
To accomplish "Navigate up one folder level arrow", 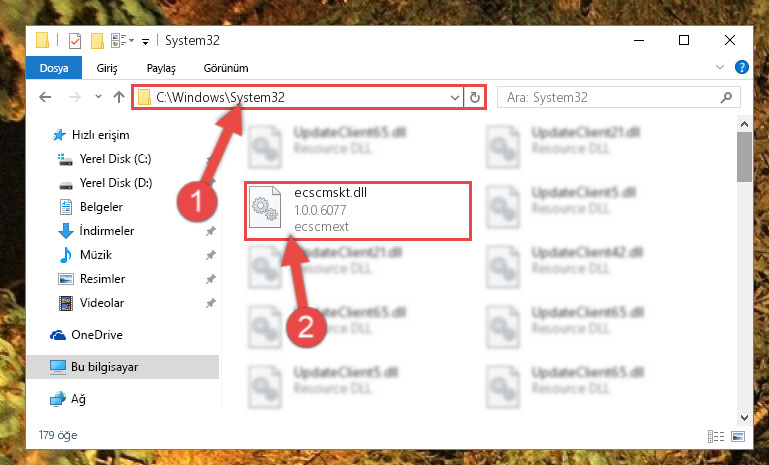I will [x=119, y=97].
